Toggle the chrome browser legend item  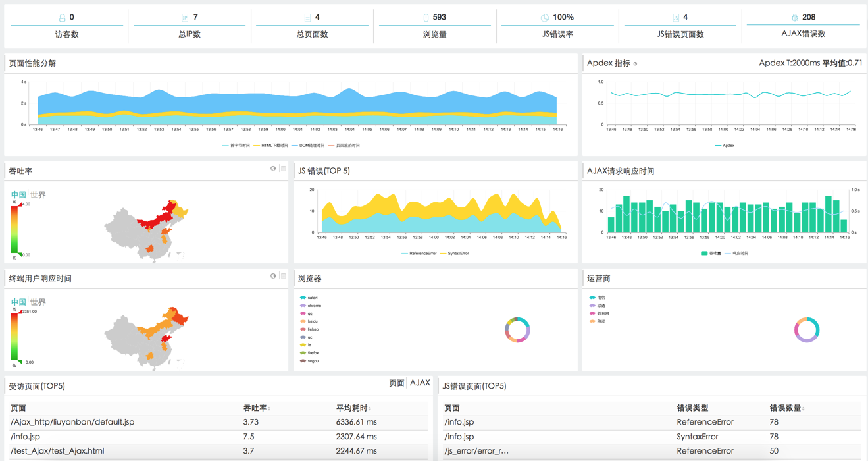[x=311, y=306]
